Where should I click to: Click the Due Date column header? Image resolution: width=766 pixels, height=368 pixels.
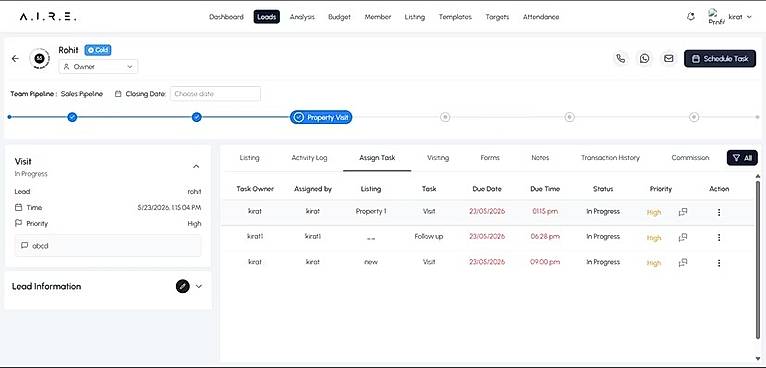[487, 189]
